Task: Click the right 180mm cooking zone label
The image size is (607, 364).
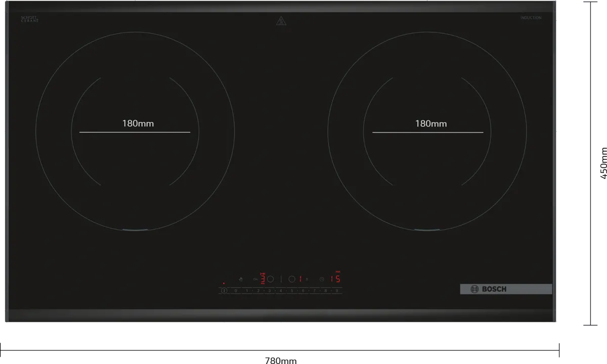Action: point(430,123)
